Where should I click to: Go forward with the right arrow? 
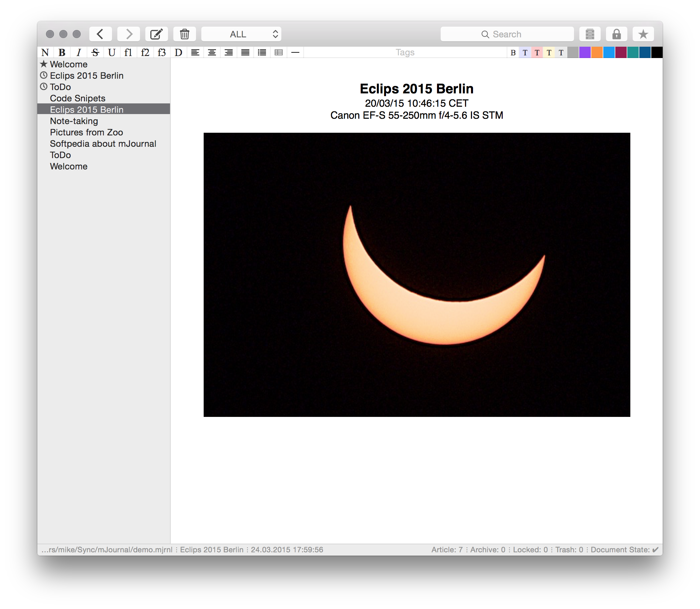pyautogui.click(x=129, y=34)
